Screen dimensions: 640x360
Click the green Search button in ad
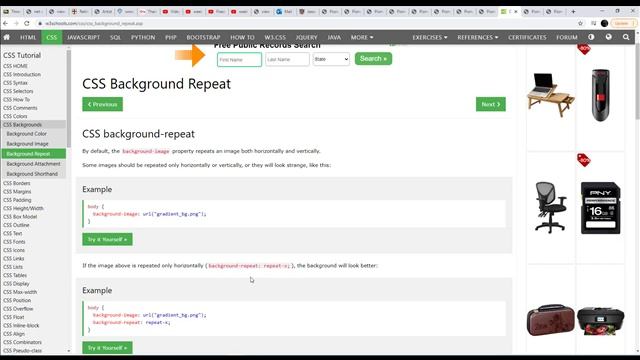[x=373, y=59]
